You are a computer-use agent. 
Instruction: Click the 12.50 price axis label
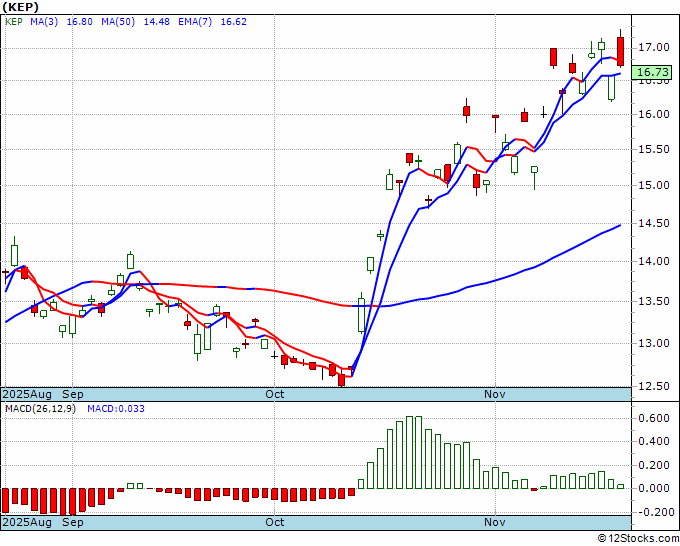click(654, 386)
